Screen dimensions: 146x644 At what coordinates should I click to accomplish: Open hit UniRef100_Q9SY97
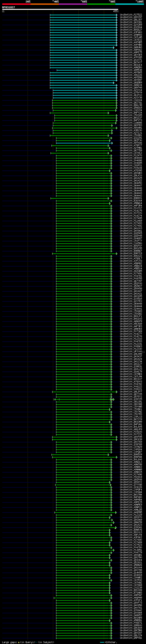pyautogui.click(x=131, y=17)
